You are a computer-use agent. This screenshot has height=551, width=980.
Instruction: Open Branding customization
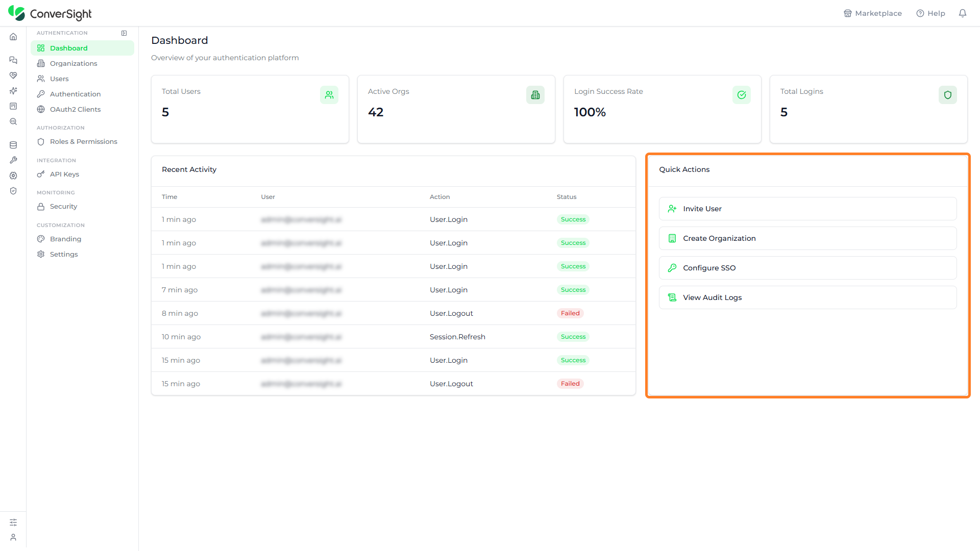82,239
